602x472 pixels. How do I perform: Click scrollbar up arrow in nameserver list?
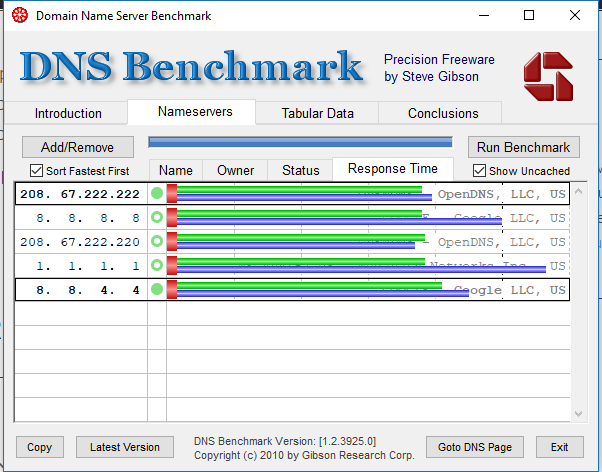click(x=579, y=191)
